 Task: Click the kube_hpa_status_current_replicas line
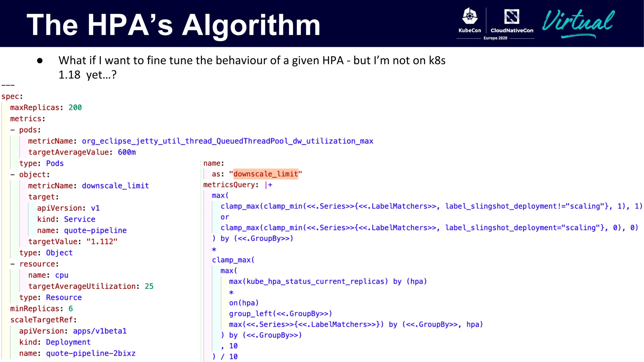point(328,282)
